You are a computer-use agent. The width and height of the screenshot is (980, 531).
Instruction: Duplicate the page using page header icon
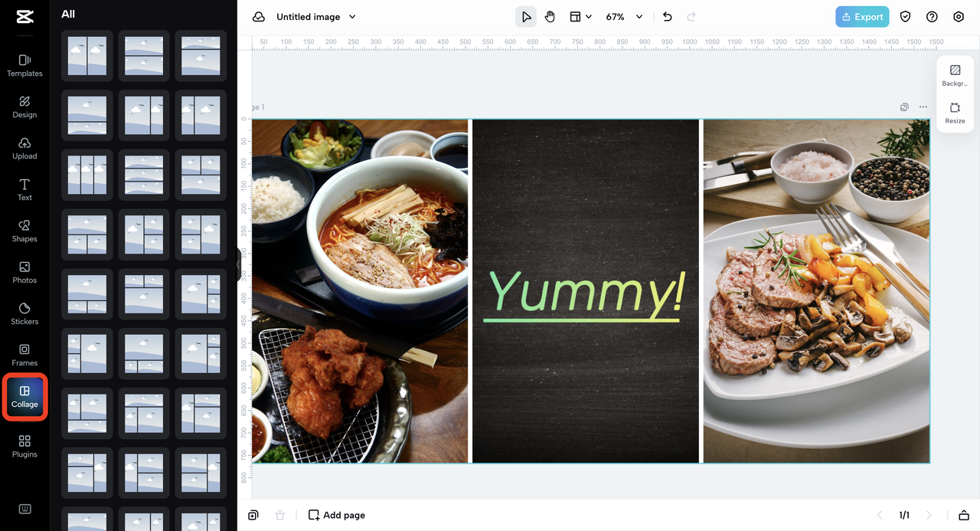904,107
